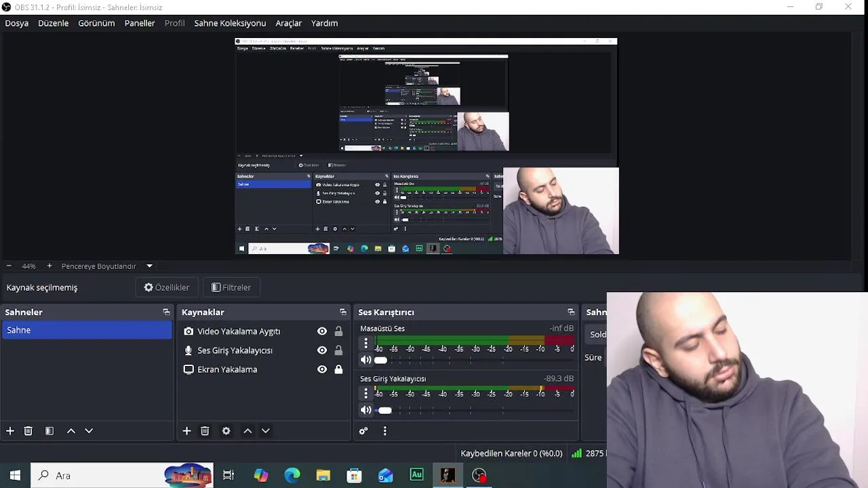Click the -inf dB level reading
This screenshot has height=488, width=868.
pos(561,329)
